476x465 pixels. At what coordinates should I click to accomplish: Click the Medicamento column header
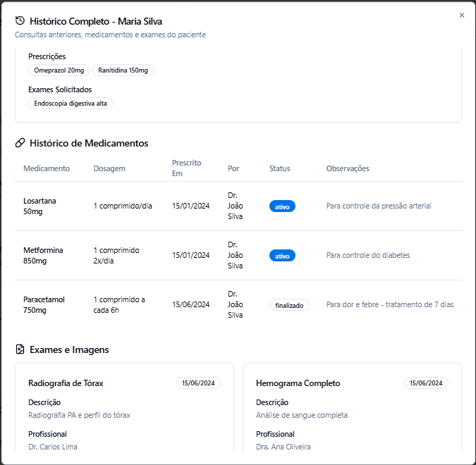47,168
